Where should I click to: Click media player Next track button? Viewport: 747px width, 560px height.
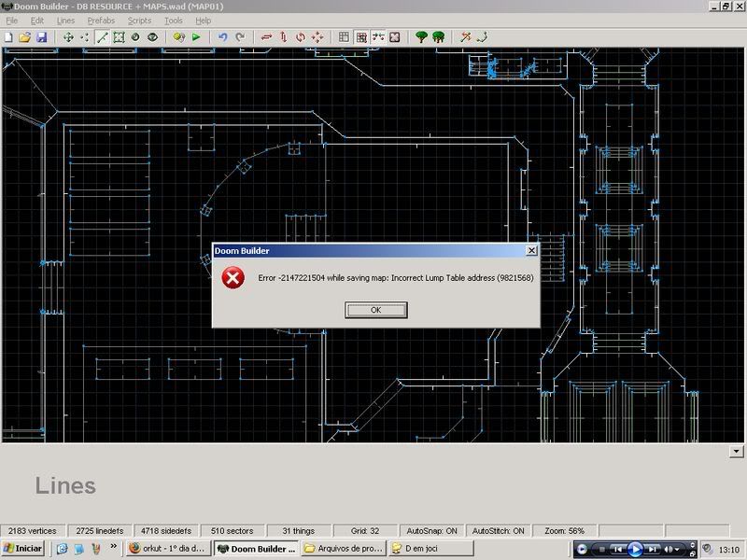[653, 550]
